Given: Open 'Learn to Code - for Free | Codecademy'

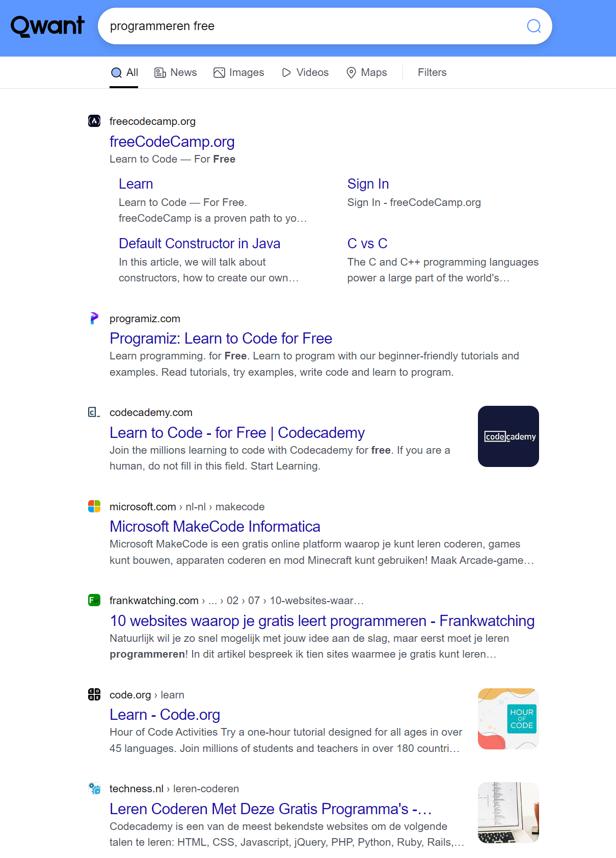Looking at the screenshot, I should (x=237, y=433).
